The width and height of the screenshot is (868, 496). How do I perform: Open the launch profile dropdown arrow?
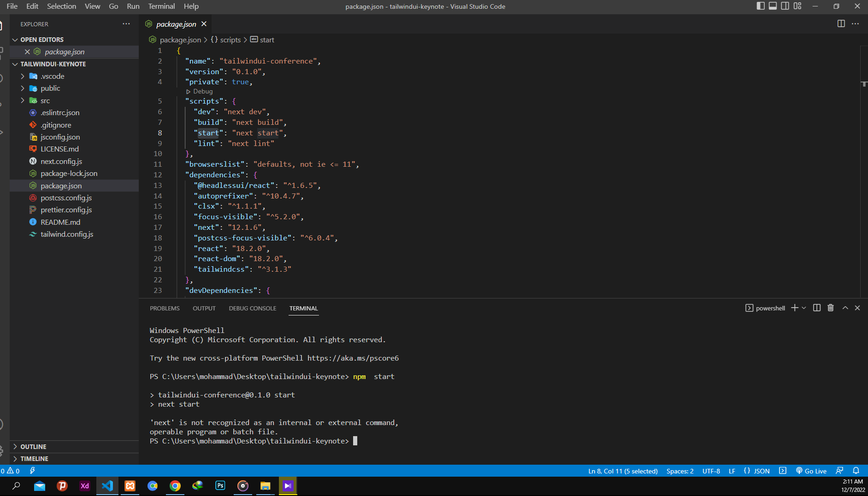[x=804, y=308]
